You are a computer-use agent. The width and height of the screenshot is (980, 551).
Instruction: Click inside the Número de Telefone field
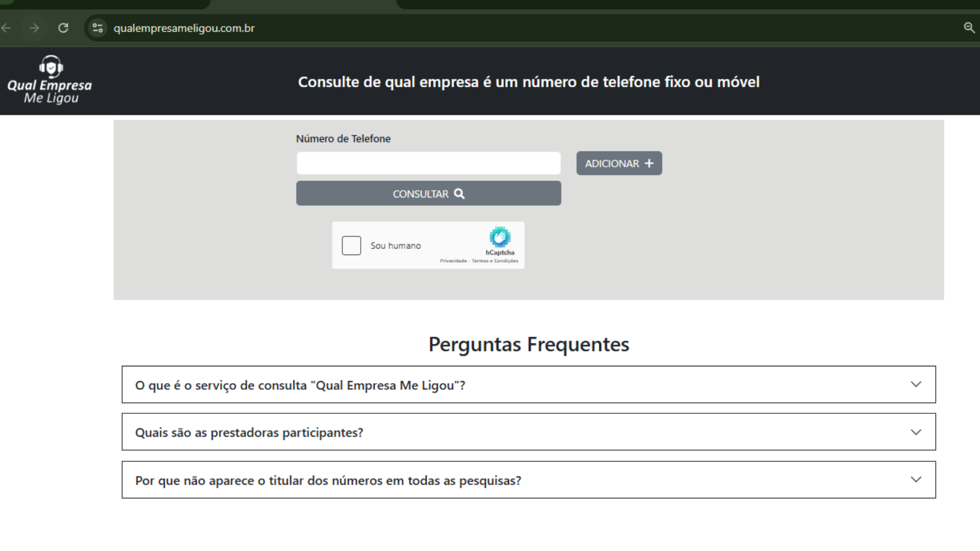(x=428, y=163)
